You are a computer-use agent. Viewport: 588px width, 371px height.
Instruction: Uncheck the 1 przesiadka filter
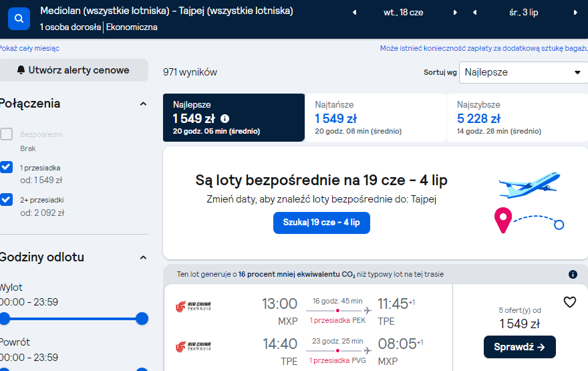pyautogui.click(x=7, y=167)
